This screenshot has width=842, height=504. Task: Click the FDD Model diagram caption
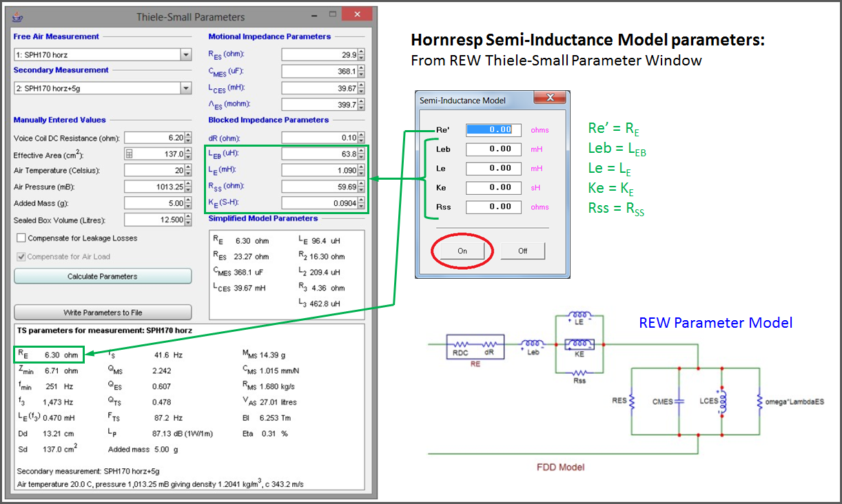pyautogui.click(x=561, y=467)
